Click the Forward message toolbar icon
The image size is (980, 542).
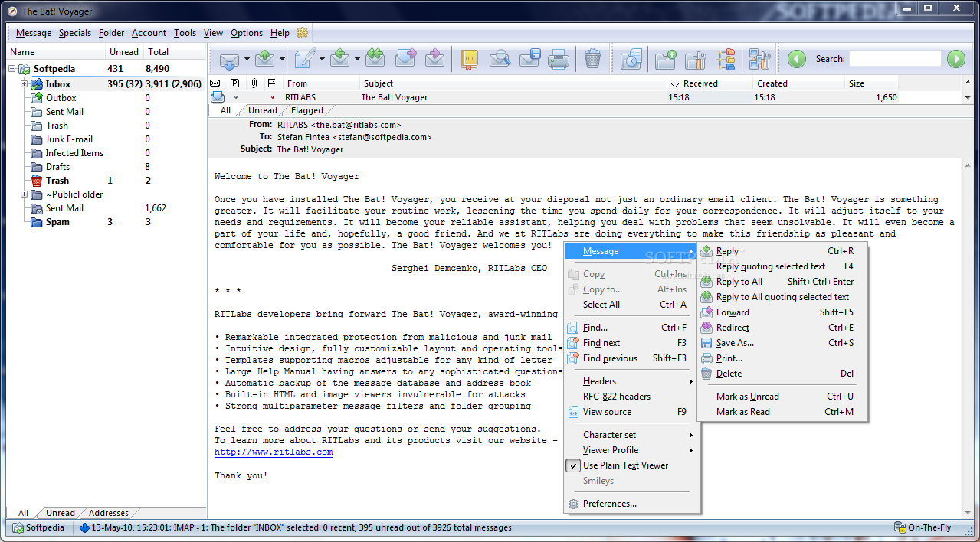coord(405,59)
